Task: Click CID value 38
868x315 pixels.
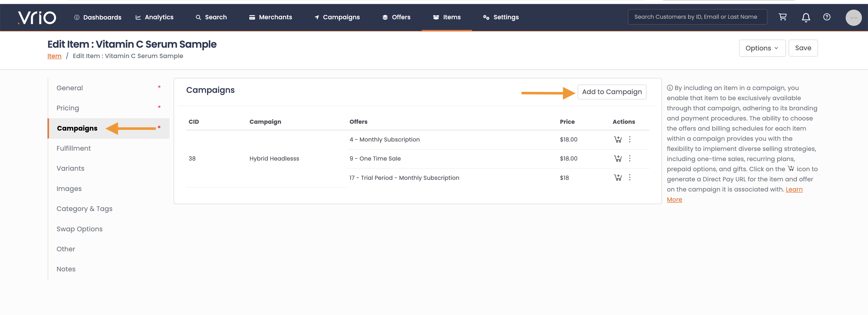Action: pyautogui.click(x=192, y=159)
